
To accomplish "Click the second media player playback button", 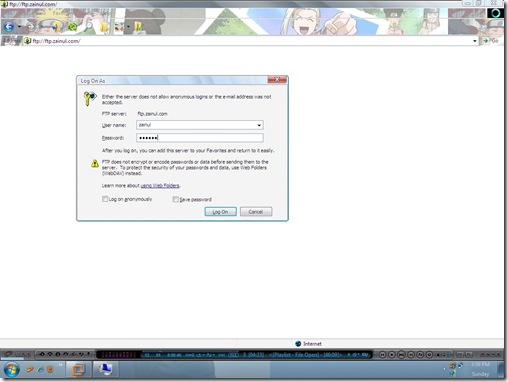I will tap(392, 355).
